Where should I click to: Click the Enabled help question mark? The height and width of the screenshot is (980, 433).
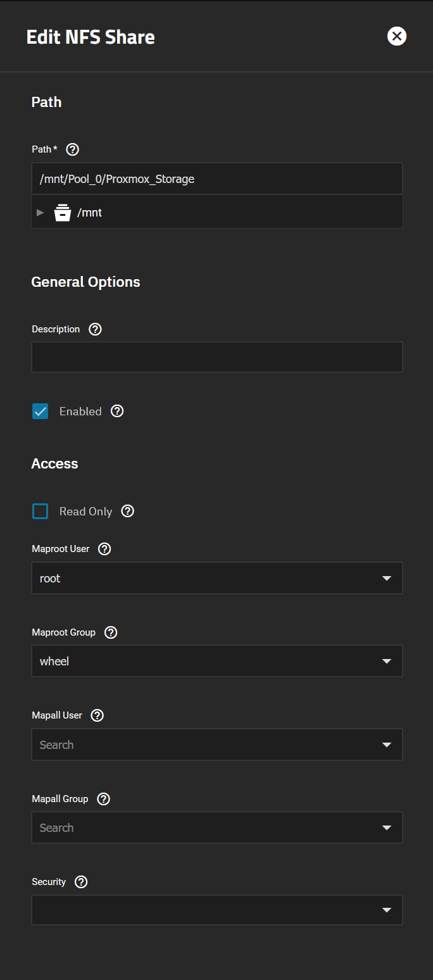(x=117, y=411)
